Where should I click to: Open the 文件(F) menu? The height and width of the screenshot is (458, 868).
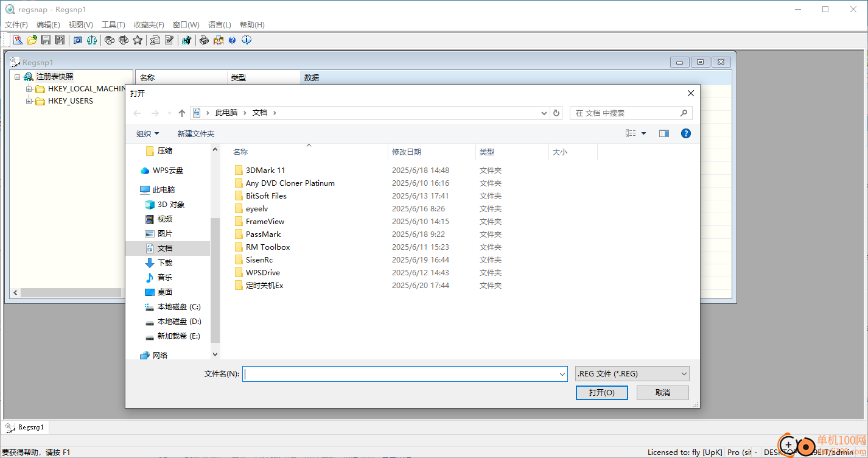coord(16,25)
